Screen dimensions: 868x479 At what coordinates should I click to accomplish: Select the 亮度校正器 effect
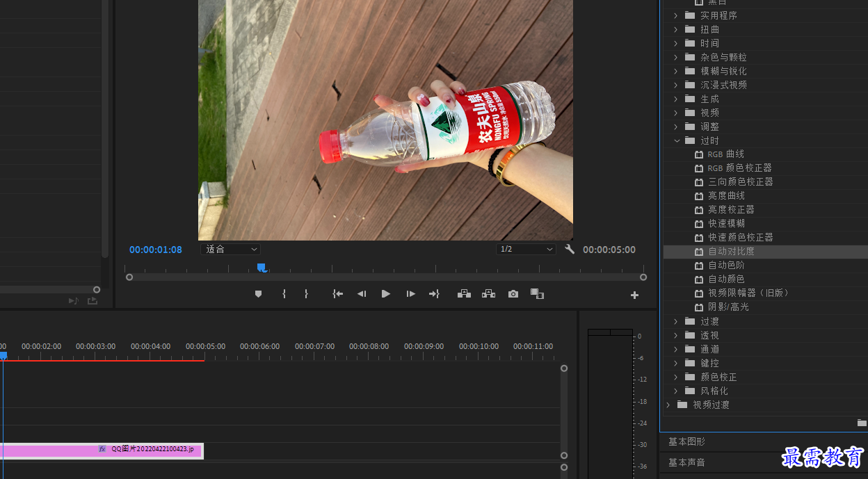click(x=731, y=210)
